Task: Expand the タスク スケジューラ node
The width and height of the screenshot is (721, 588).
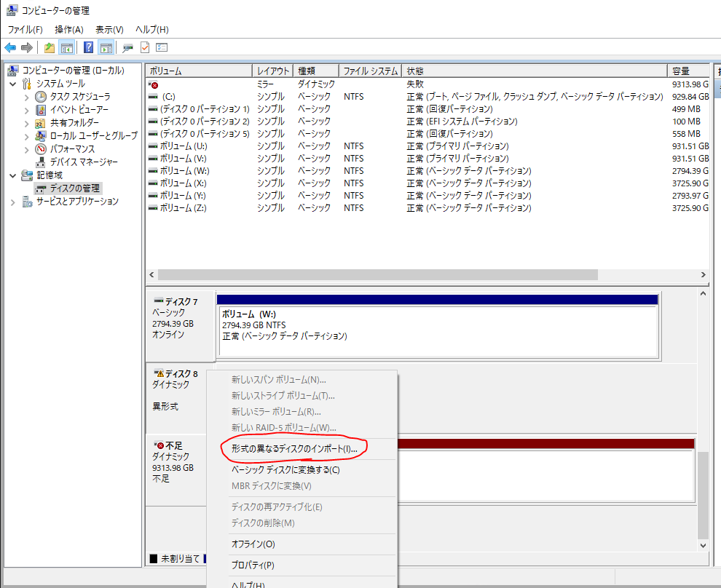Action: [27, 98]
